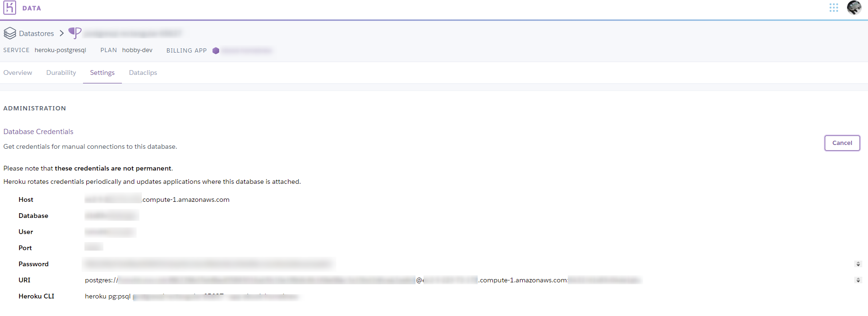
Task: Click the Database Credentials heading
Action: pos(38,132)
